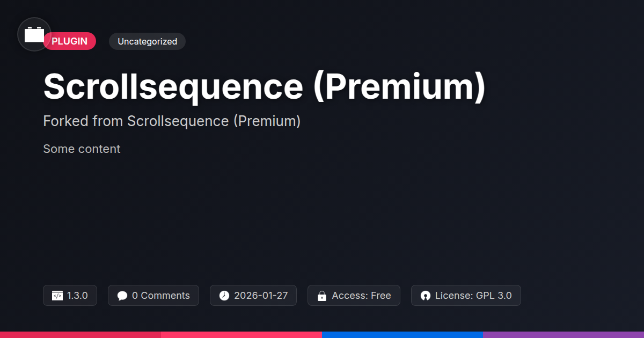Click the Scrollsequence (Premium) title
Image resolution: width=644 pixels, height=338 pixels.
tap(264, 86)
